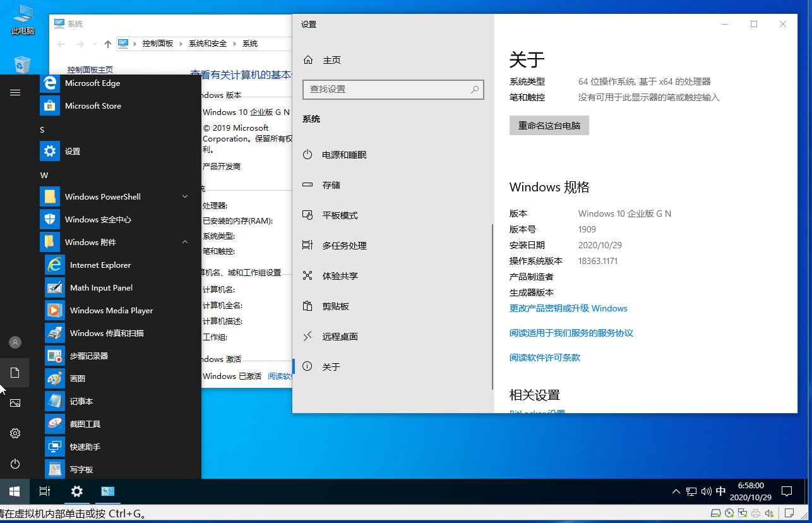Open 阅读适用于我们服务的服务协议 link
This screenshot has width=812, height=523.
[571, 333]
